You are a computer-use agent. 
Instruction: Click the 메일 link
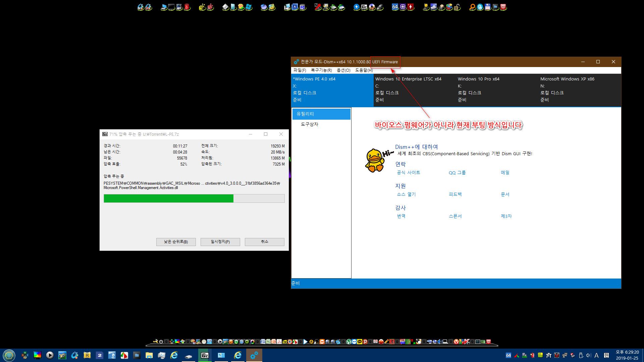[x=505, y=173]
